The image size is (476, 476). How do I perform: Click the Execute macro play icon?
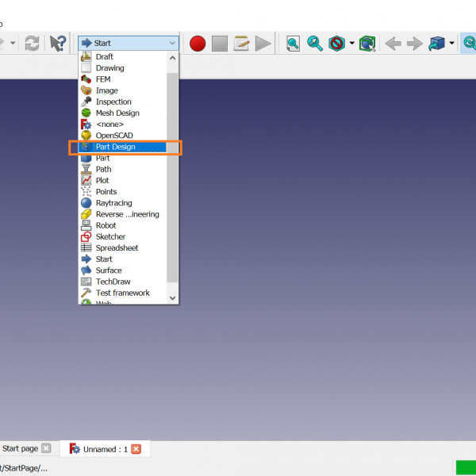point(263,43)
